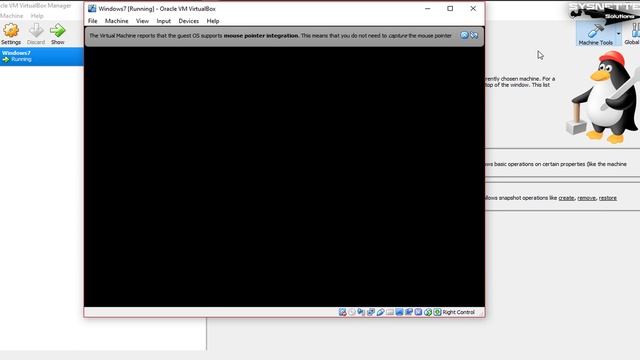Open the Help menu in VirtualBox Manager

(x=37, y=16)
